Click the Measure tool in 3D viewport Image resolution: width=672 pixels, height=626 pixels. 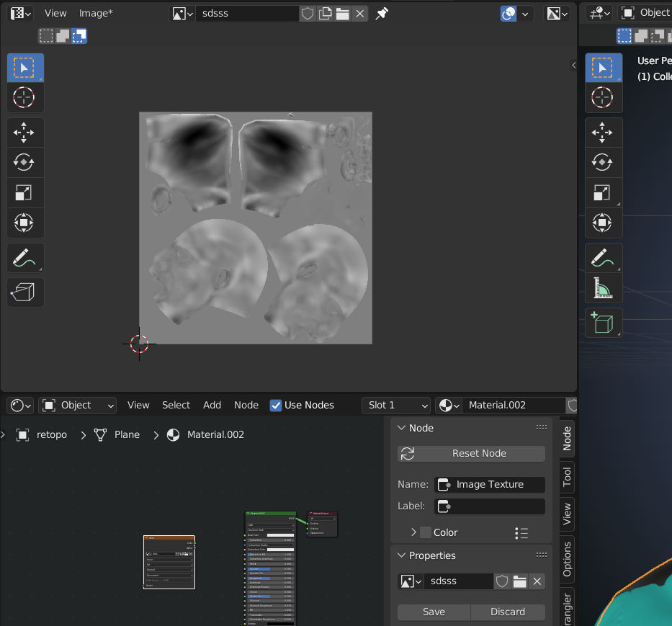602,288
